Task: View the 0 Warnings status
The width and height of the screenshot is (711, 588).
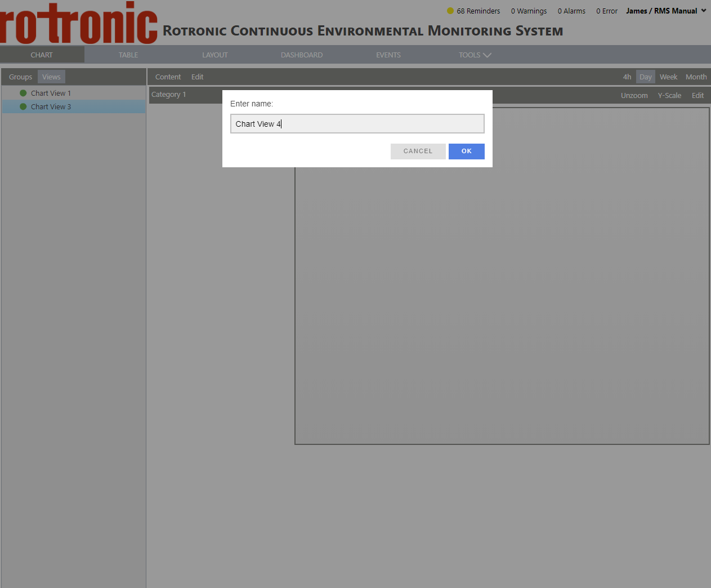Action: [529, 11]
